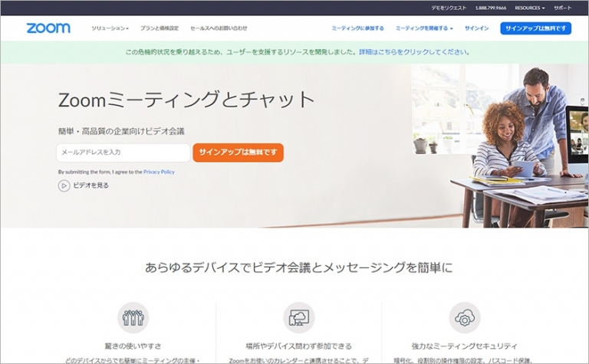Image resolution: width=589 pixels, height=364 pixels.
Task: Expand the ソリューション dropdown menu
Action: pos(110,28)
